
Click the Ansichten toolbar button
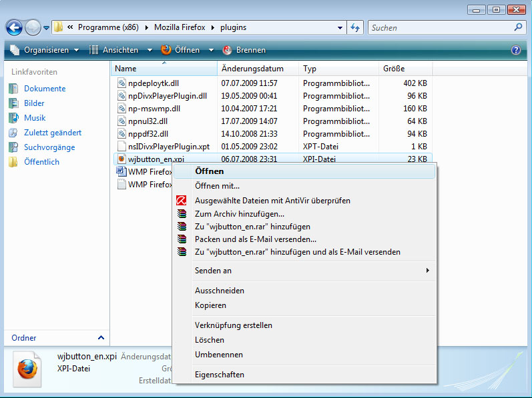tap(113, 50)
